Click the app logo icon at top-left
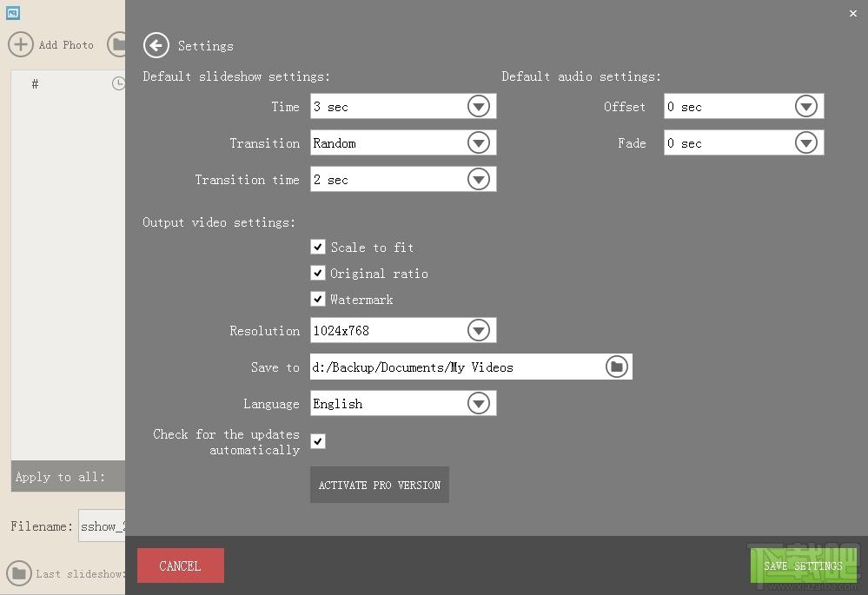The width and height of the screenshot is (868, 595). pos(13,13)
